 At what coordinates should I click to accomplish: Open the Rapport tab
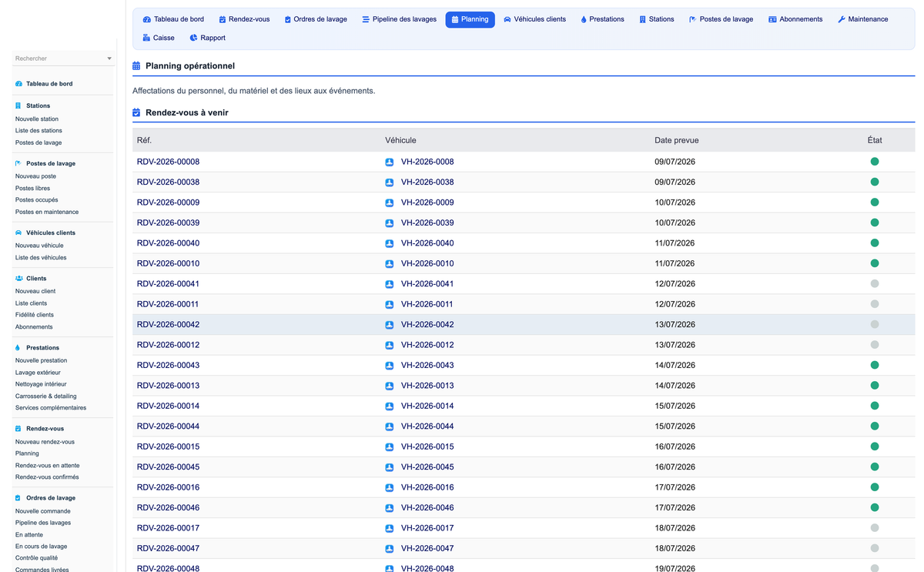pyautogui.click(x=207, y=38)
